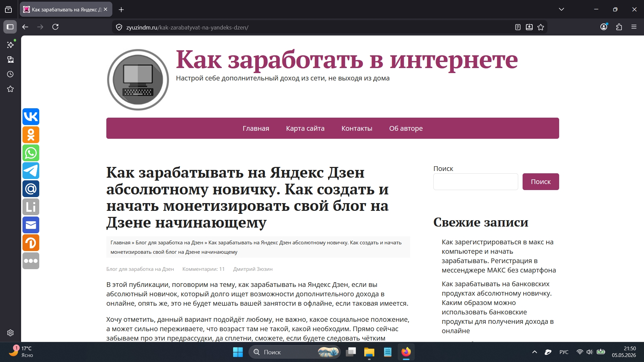List all tabs dropdown arrow
644x362 pixels.
pyautogui.click(x=561, y=9)
